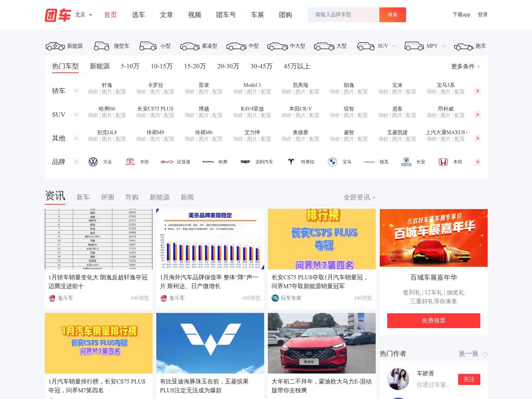Open the 本田 Honda brand logo

point(443,162)
